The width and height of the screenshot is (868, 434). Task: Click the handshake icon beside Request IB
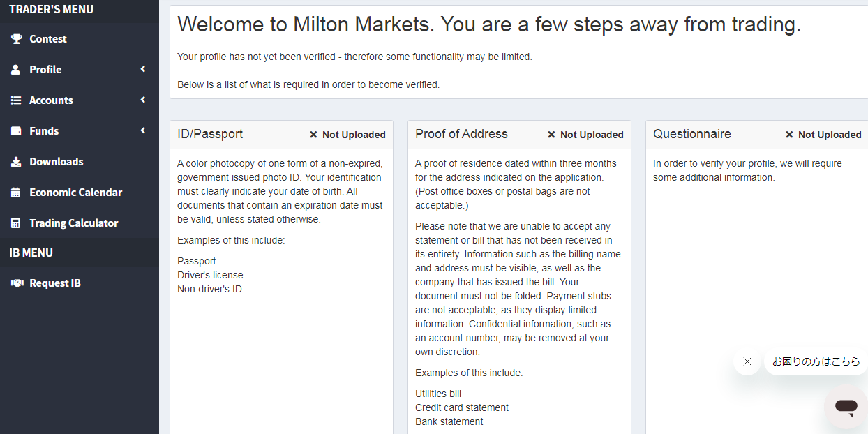point(17,283)
